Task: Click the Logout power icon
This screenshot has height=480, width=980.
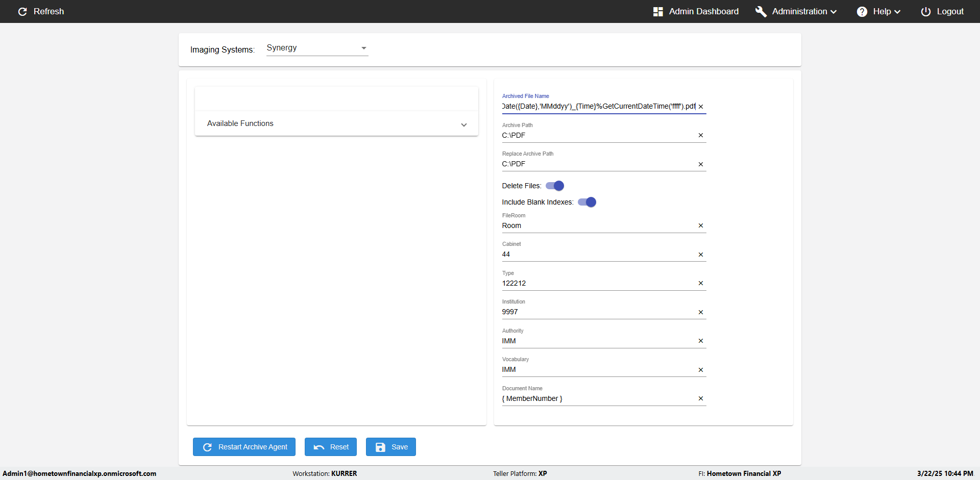Action: click(x=926, y=12)
